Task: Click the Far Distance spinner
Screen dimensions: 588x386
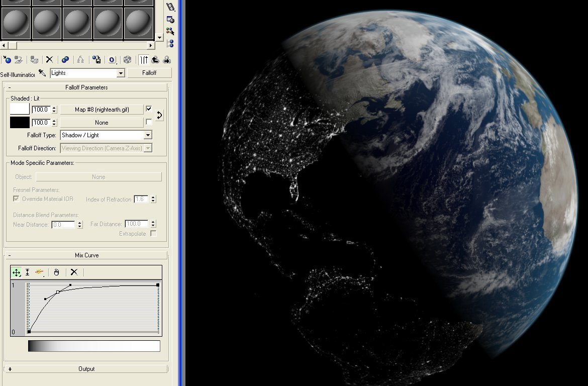Action: pyautogui.click(x=153, y=224)
